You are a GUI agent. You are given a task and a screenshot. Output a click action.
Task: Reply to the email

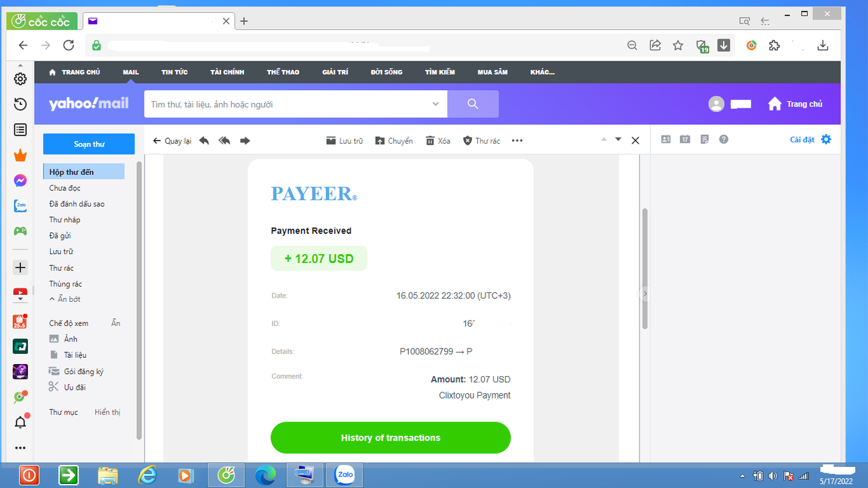pos(204,141)
